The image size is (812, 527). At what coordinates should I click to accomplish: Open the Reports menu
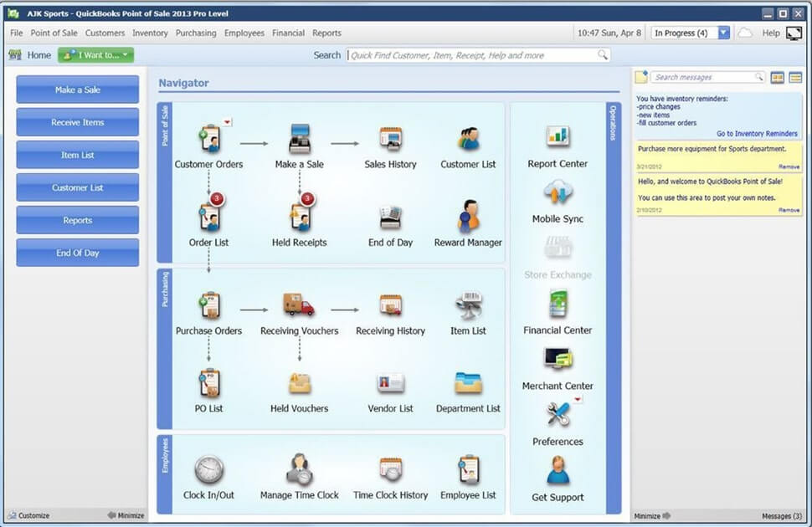click(326, 33)
